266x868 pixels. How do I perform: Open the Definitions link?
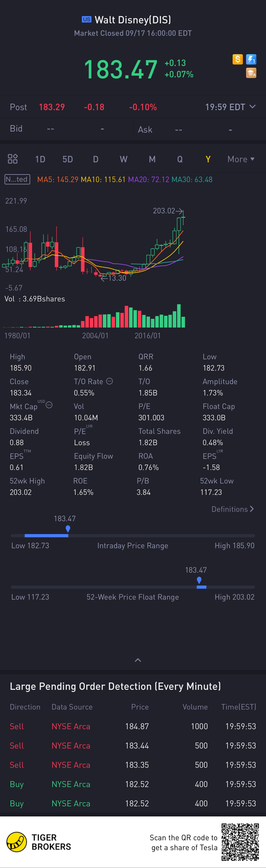tap(232, 509)
